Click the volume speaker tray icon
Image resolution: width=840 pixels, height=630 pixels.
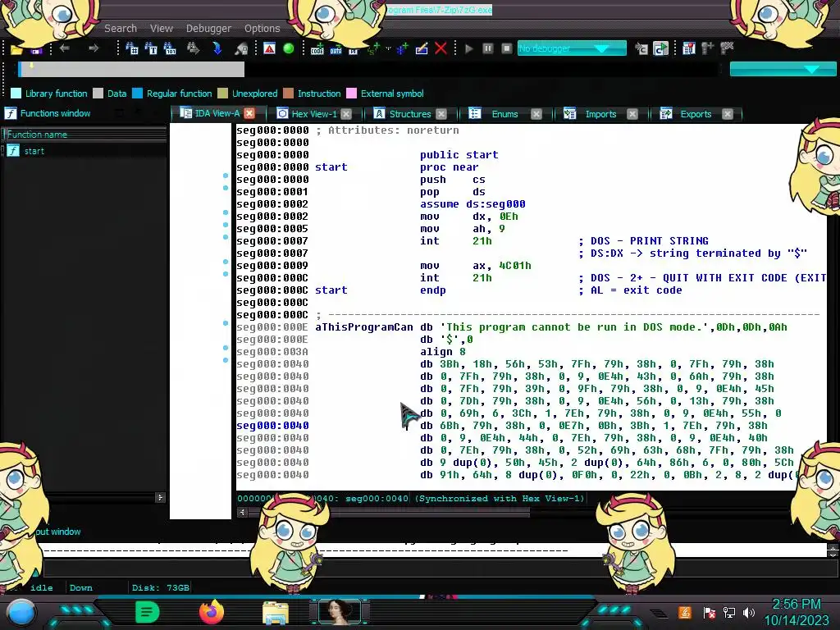tap(748, 612)
